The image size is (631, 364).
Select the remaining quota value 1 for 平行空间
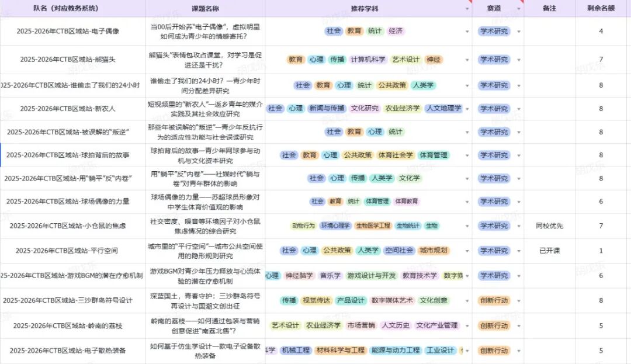click(x=602, y=250)
